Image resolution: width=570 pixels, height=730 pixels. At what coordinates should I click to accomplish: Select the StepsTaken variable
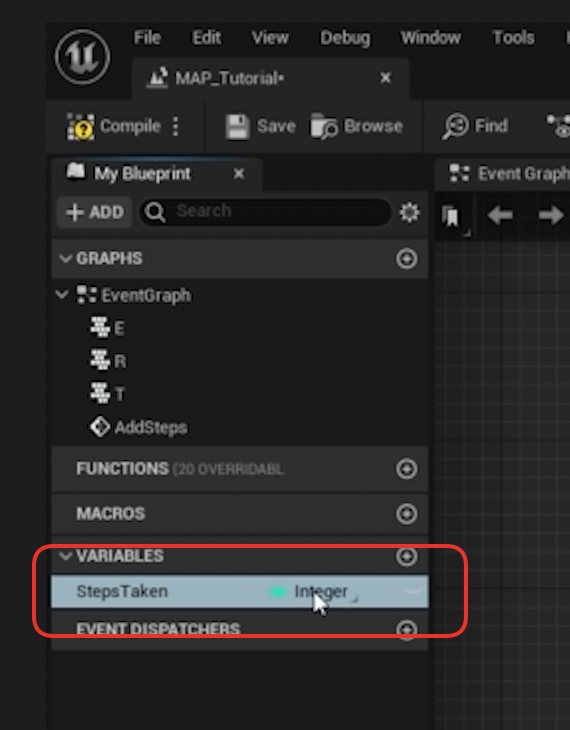(240, 591)
